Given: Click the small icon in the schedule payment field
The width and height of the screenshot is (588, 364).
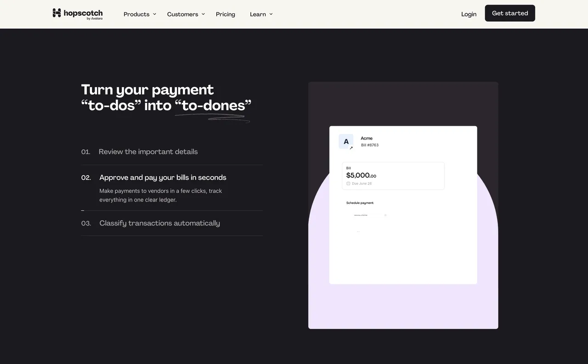Looking at the screenshot, I should pos(385,215).
